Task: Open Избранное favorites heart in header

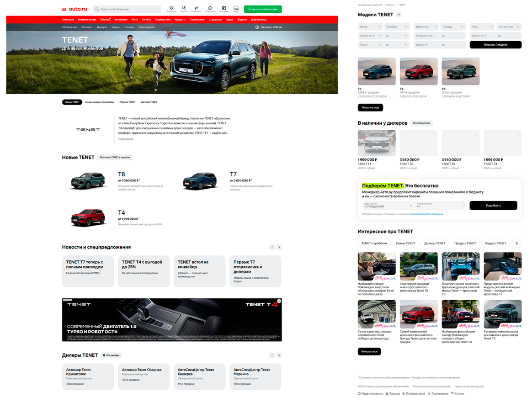Action: [x=171, y=9]
